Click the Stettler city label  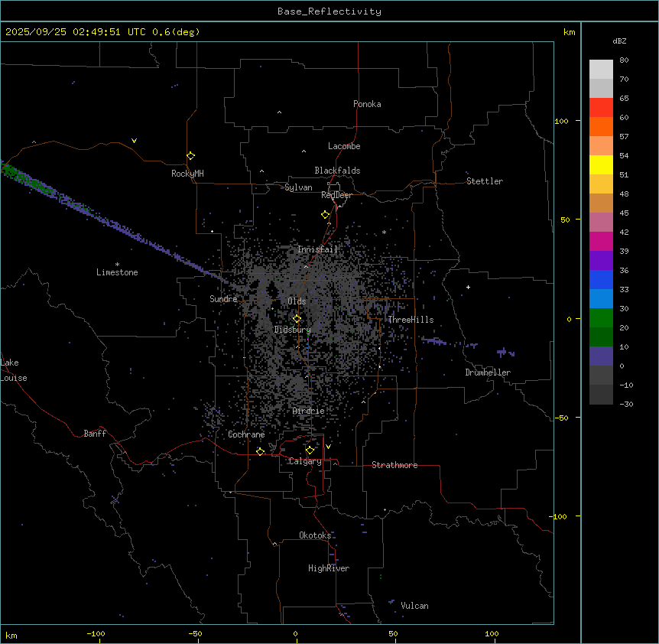pyautogui.click(x=485, y=181)
